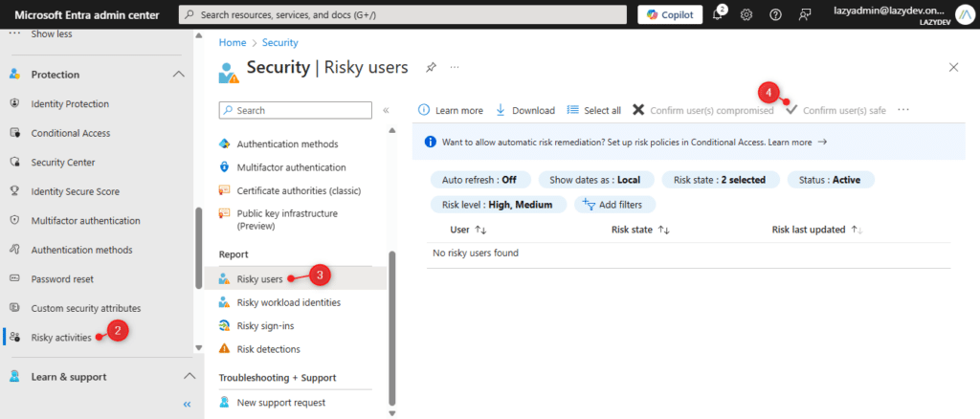The image size is (980, 419).
Task: Toggle the Auto refresh filter pill
Action: [x=479, y=180]
